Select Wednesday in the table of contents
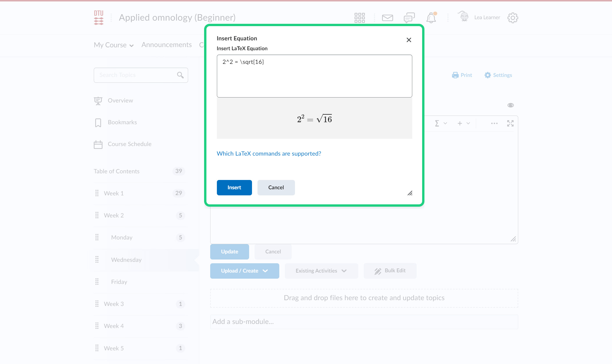612x364 pixels. click(126, 260)
